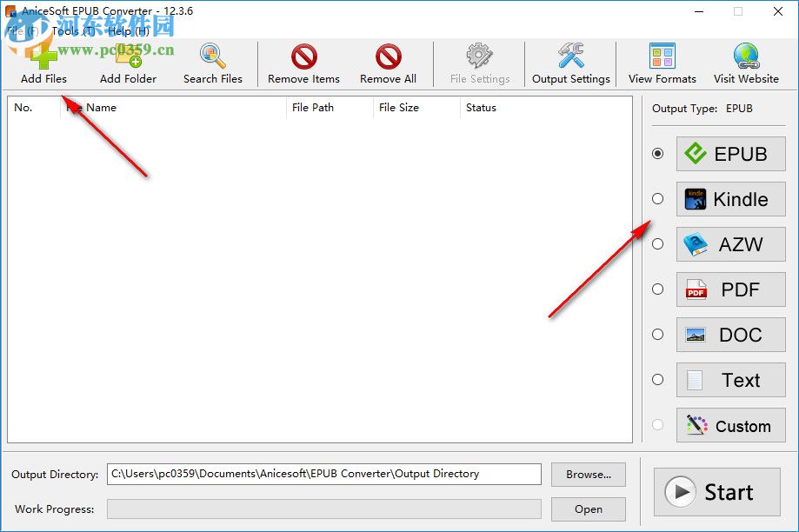This screenshot has width=799, height=532.
Task: Select the Custom radio button
Action: click(658, 424)
